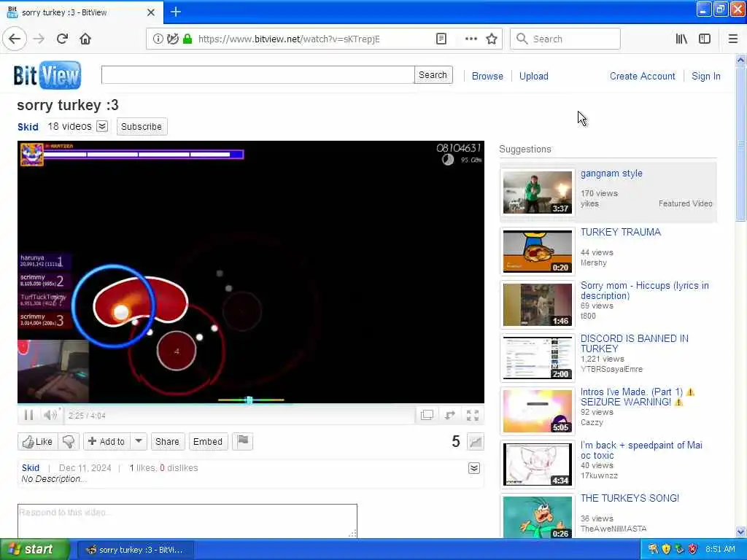Image resolution: width=747 pixels, height=560 pixels.
Task: Click the green padlock security icon
Action: point(187,39)
